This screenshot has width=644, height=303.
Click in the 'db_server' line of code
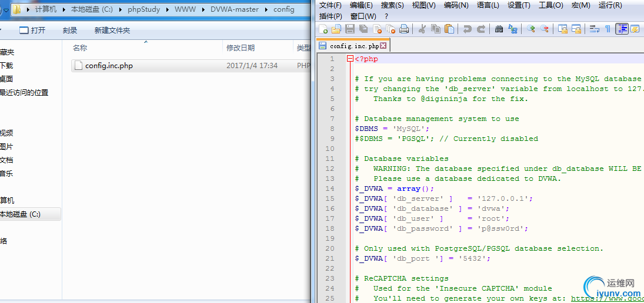pyautogui.click(x=444, y=198)
